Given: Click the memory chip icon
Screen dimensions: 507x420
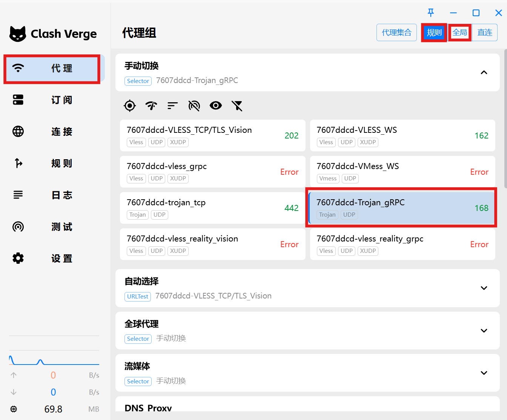Looking at the screenshot, I should pos(14,409).
